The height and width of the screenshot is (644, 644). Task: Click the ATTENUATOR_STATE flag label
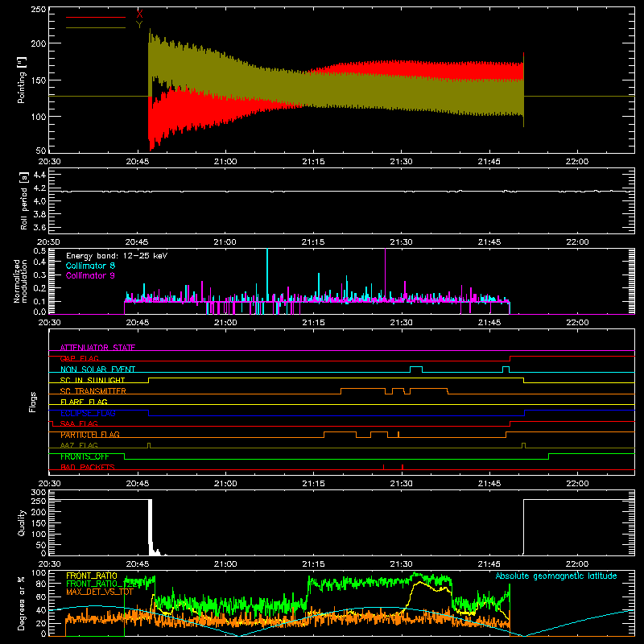pos(97,348)
